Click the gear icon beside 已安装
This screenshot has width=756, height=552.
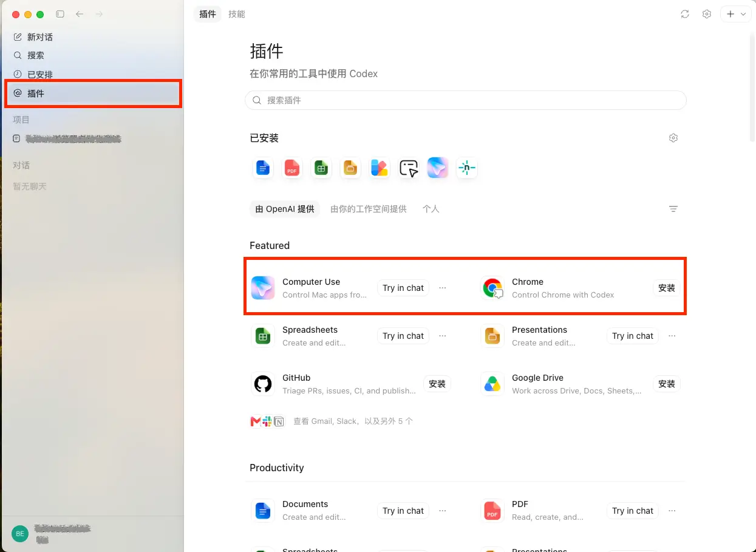(x=673, y=138)
